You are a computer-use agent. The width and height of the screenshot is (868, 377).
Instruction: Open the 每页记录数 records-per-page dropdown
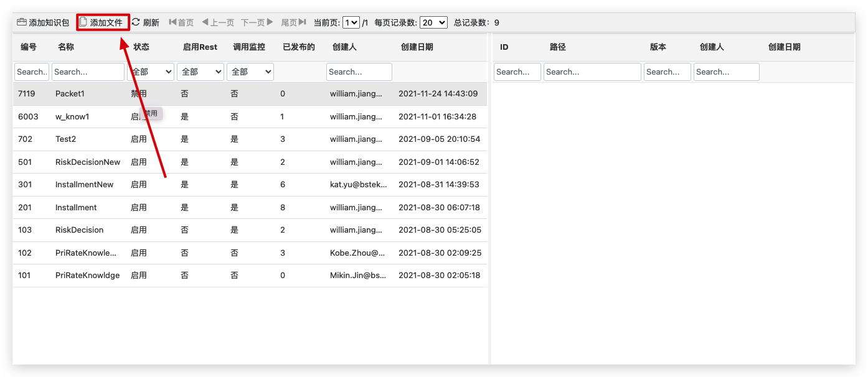point(433,22)
